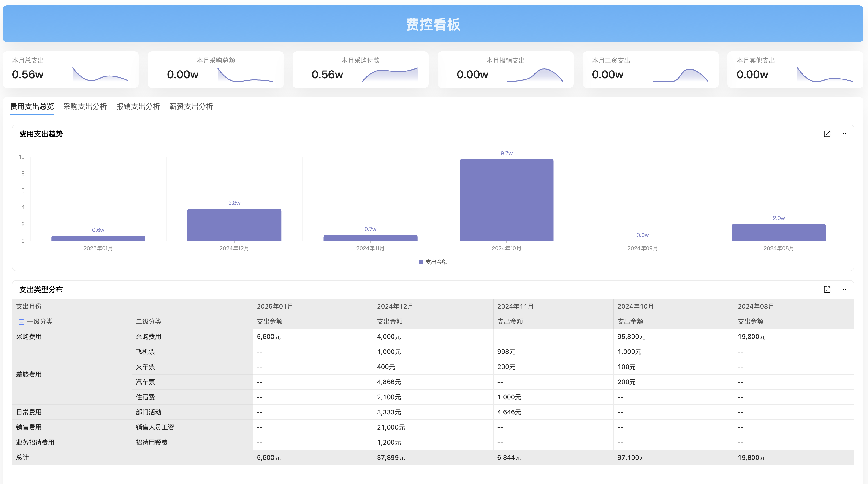Click the 2024年09月 axis label

642,248
